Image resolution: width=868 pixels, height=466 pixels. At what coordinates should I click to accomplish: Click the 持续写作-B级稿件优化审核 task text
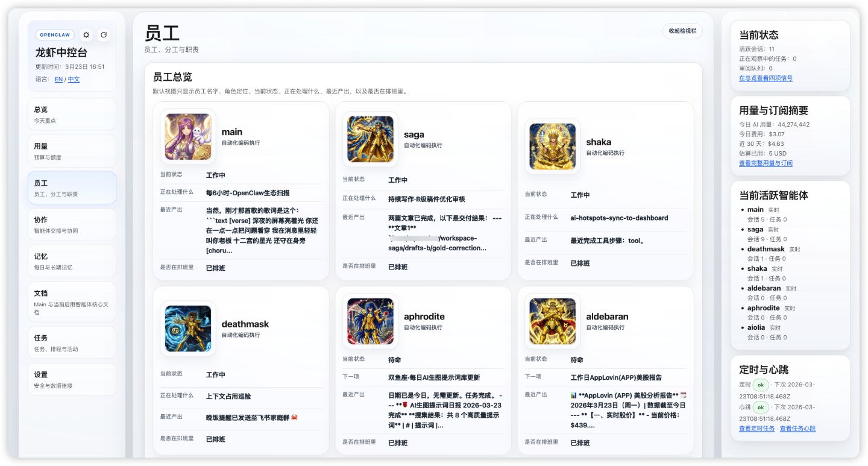[x=427, y=199]
